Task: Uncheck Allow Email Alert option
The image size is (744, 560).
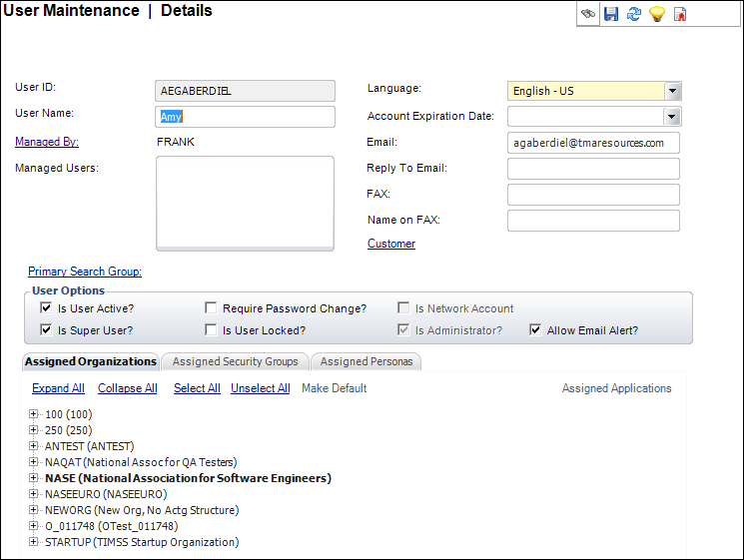Action: pyautogui.click(x=535, y=330)
